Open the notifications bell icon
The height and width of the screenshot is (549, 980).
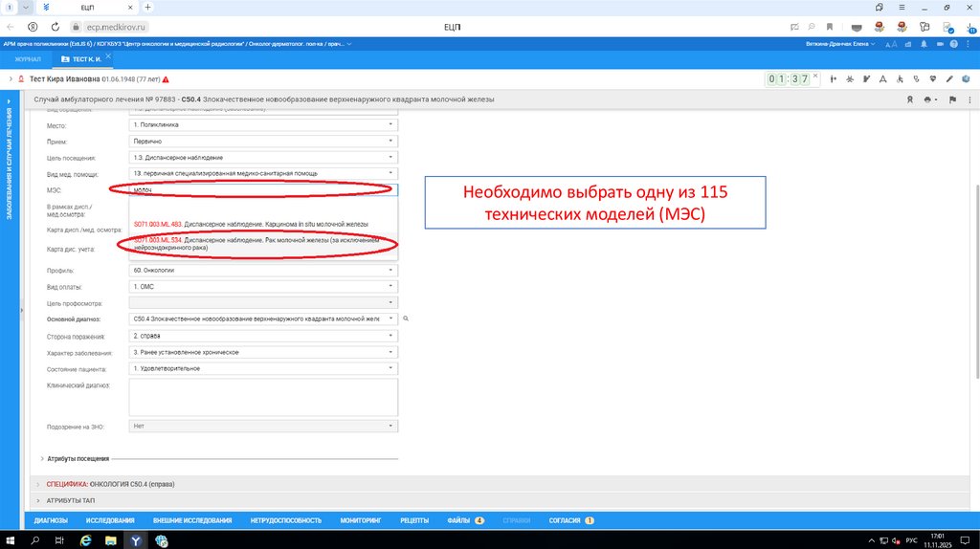924,44
